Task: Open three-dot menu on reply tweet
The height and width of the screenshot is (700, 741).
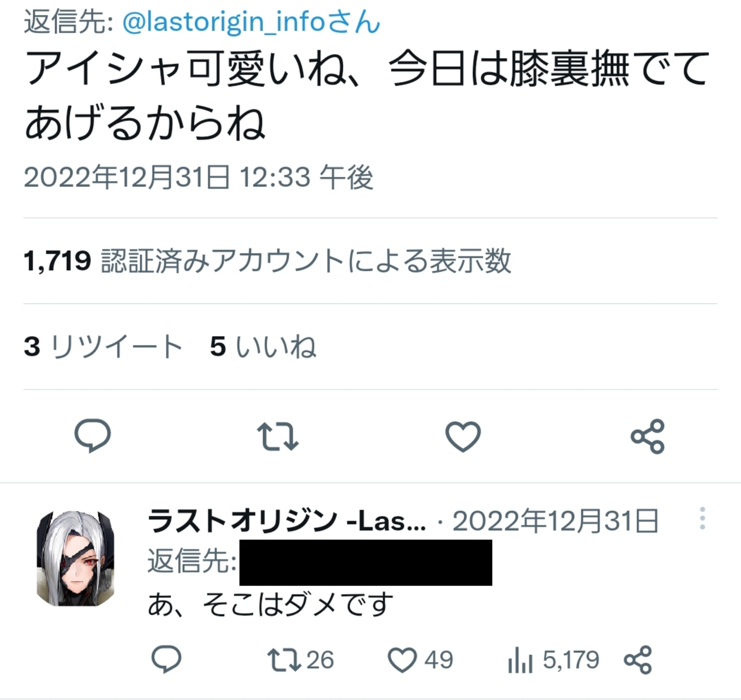Action: point(702,518)
